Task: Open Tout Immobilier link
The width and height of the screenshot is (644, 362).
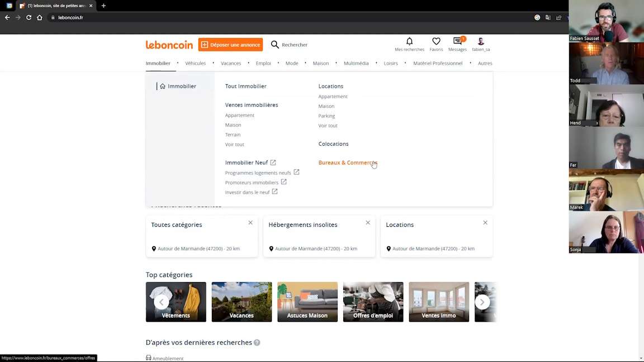Action: point(245,86)
